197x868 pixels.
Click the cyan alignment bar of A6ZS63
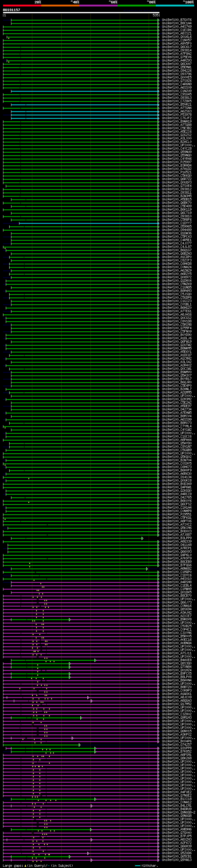[x=85, y=111]
